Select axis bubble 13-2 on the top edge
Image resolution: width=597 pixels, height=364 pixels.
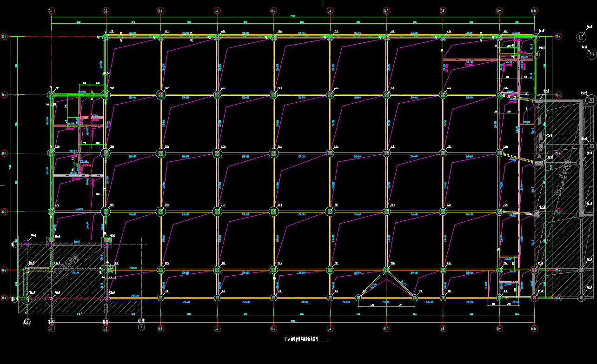(105, 10)
